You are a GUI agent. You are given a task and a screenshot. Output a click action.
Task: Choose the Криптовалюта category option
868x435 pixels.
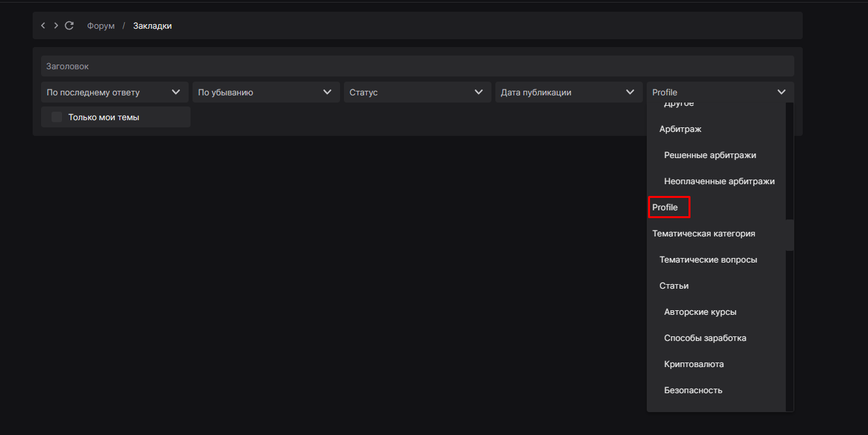pos(694,364)
